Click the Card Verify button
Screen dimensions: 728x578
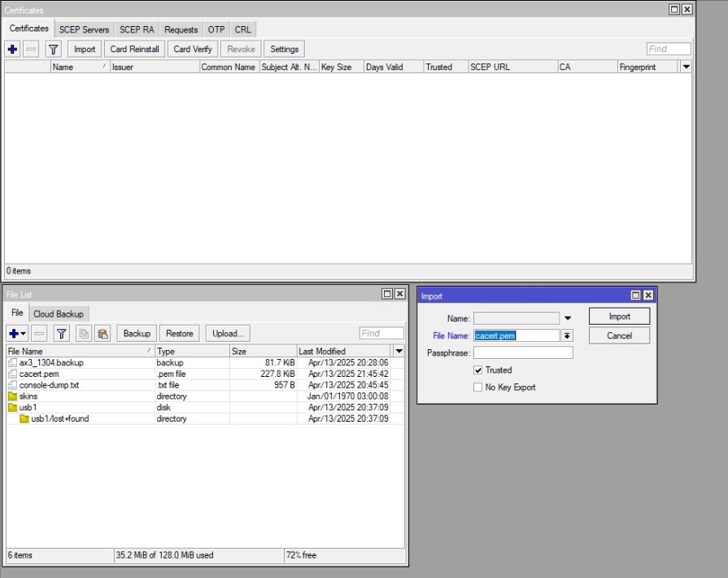coord(193,49)
